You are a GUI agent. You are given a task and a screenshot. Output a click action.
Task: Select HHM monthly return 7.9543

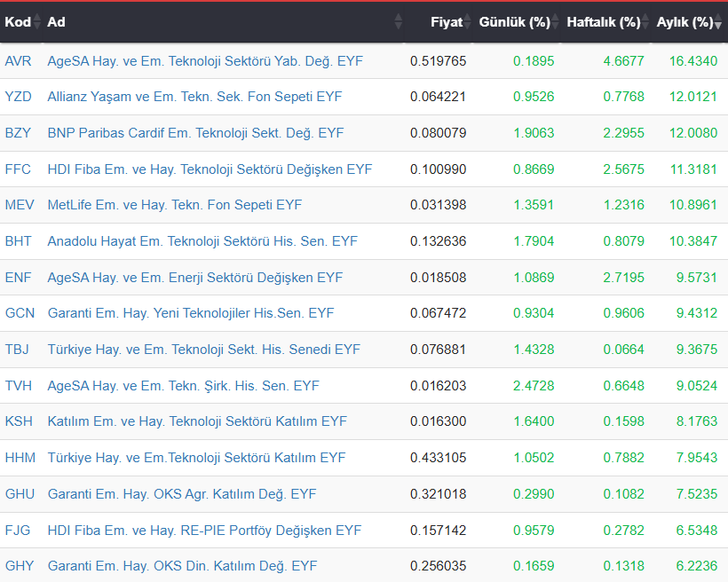pos(696,458)
